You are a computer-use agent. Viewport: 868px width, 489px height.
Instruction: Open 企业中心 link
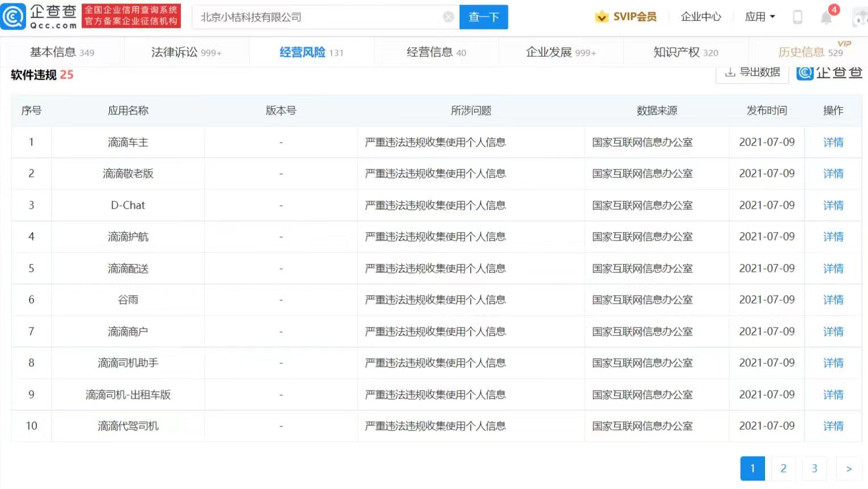point(701,17)
